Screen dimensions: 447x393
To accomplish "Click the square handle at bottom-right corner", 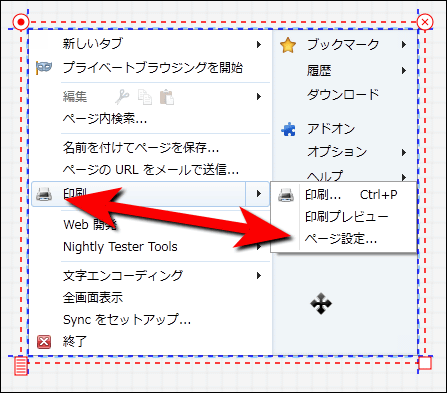I will [425, 363].
